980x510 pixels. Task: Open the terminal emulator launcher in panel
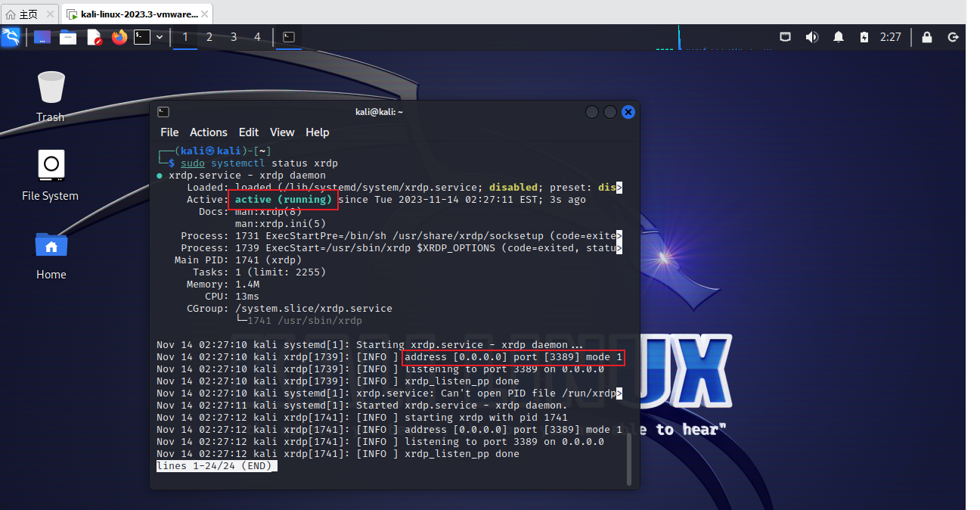click(x=142, y=37)
